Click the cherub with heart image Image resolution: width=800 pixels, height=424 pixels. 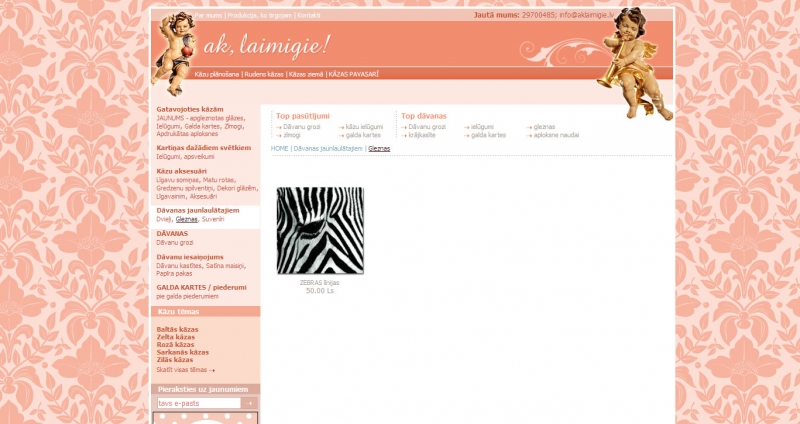pos(175,50)
